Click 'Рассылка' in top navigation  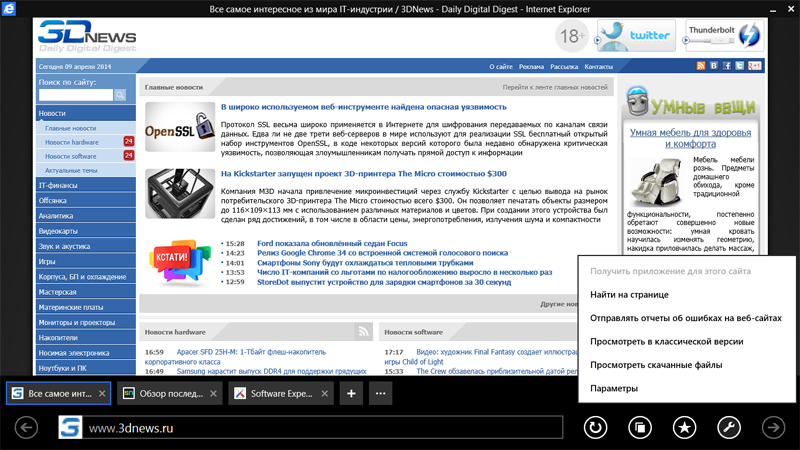pos(564,66)
